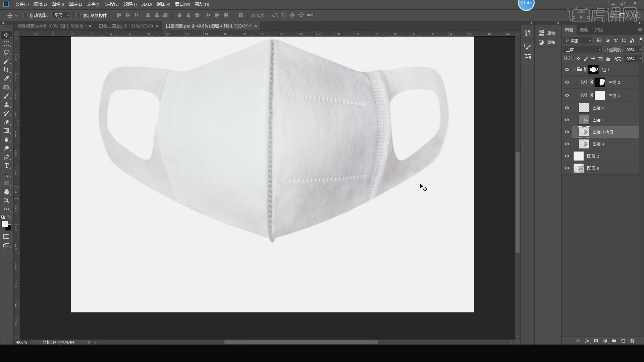This screenshot has height=362, width=644.
Task: Enable the 自动选择 checkbox
Action: [25, 15]
